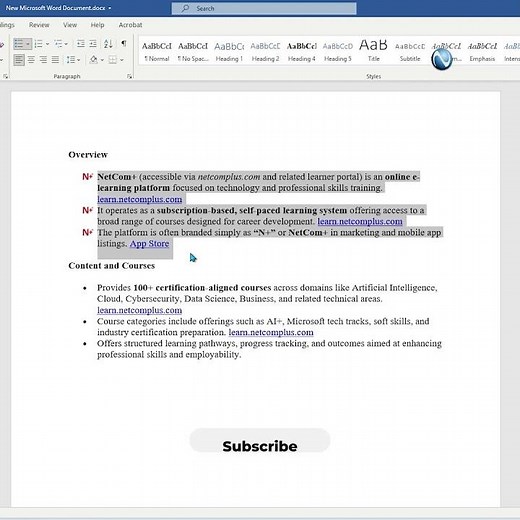Image resolution: width=520 pixels, height=520 pixels.
Task: Apply the Normal style
Action: 157,52
